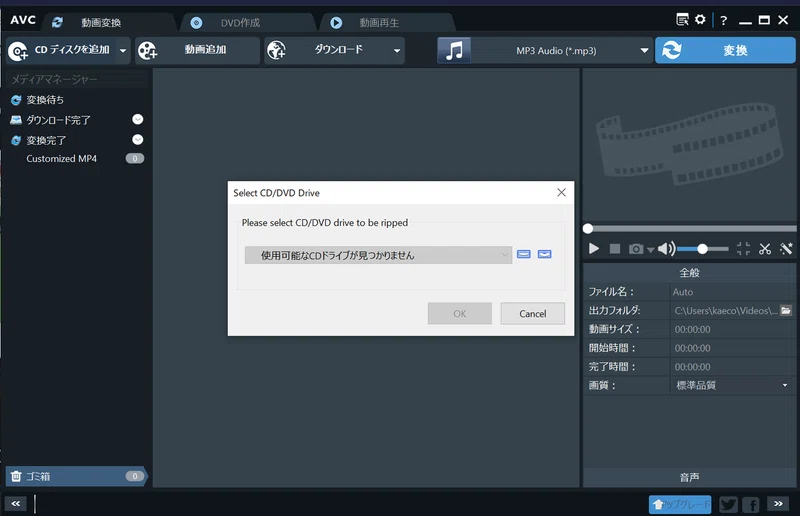Screen dimensions: 800x516
Task: Open the help question mark icon
Action: tap(723, 20)
